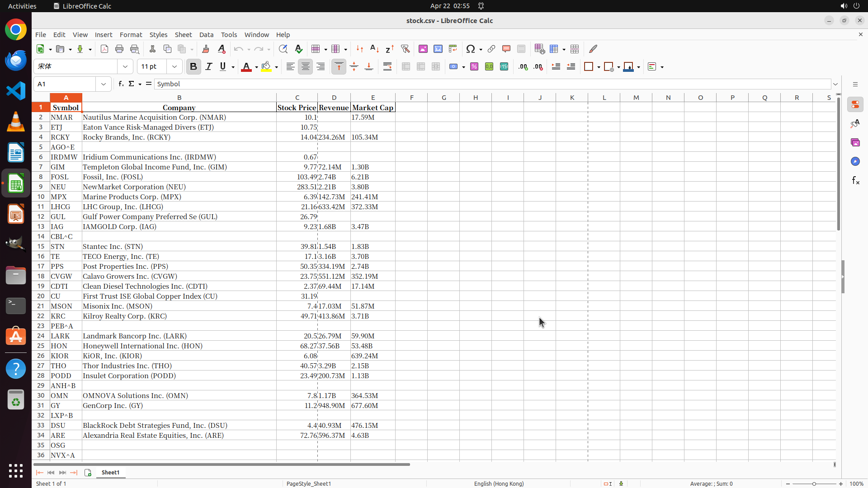Open the Format menu
Viewport: 868px width, 488px height.
coord(131,35)
